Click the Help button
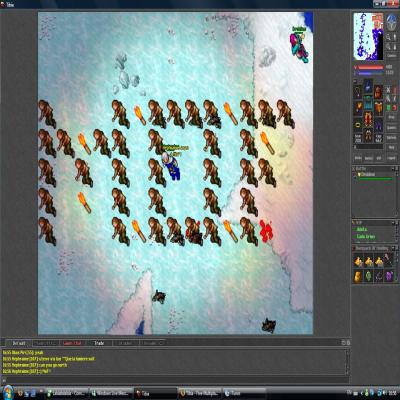The height and width of the screenshot is (400, 400). click(392, 147)
